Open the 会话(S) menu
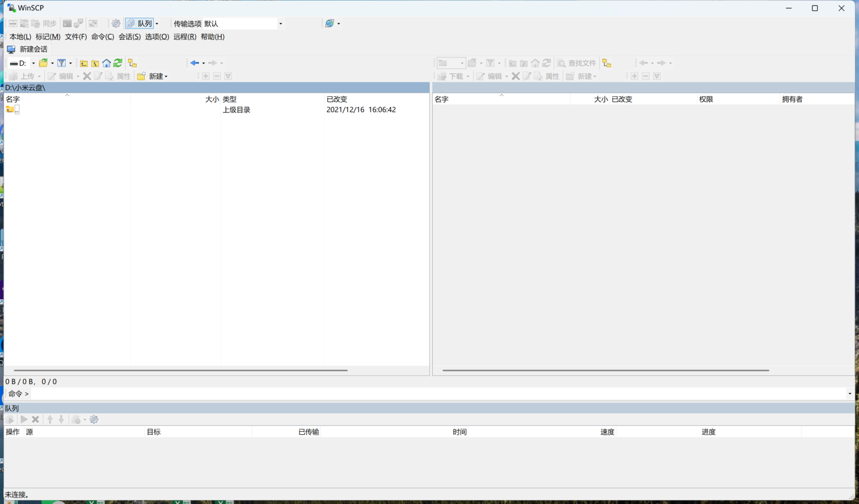 tap(129, 37)
